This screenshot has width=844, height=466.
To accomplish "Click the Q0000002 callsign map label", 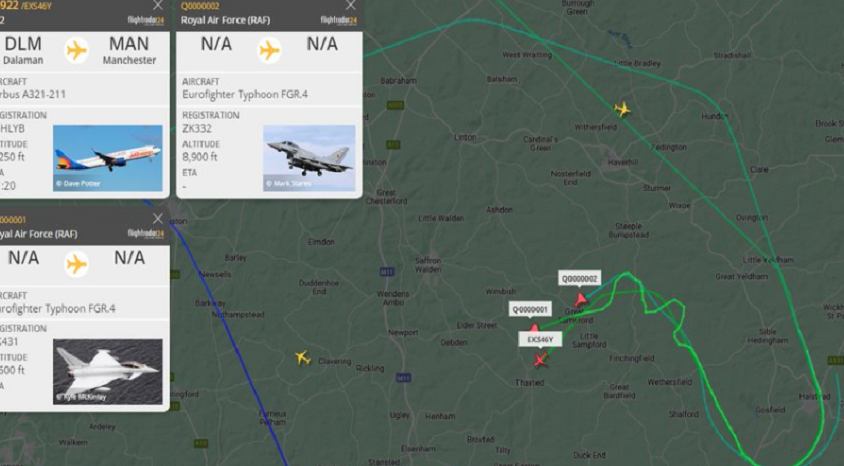I will pyautogui.click(x=580, y=279).
